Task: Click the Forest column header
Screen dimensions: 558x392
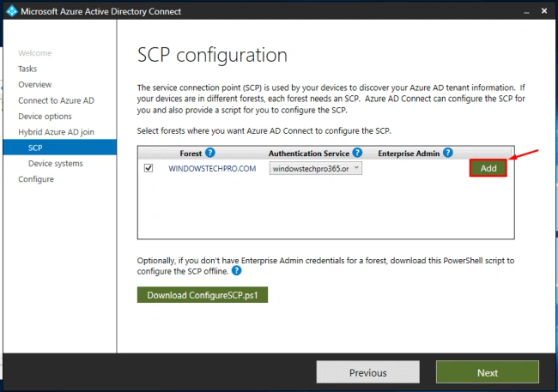Action: [x=191, y=154]
